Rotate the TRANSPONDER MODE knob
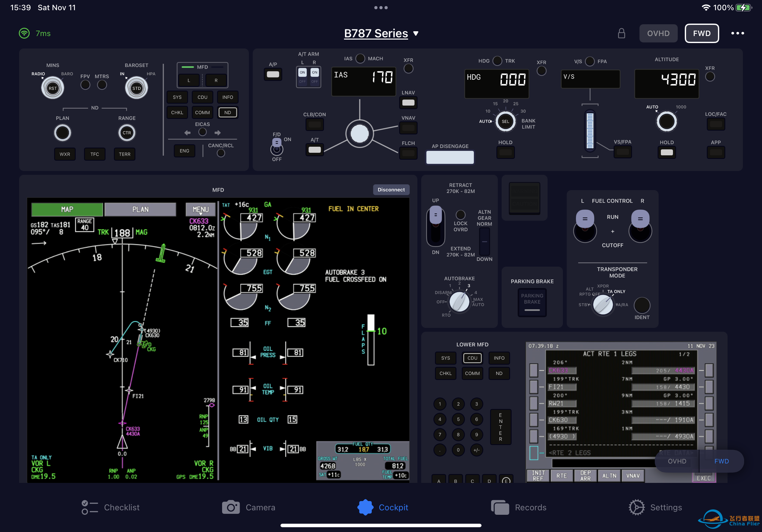This screenshot has height=532, width=762. tap(603, 305)
